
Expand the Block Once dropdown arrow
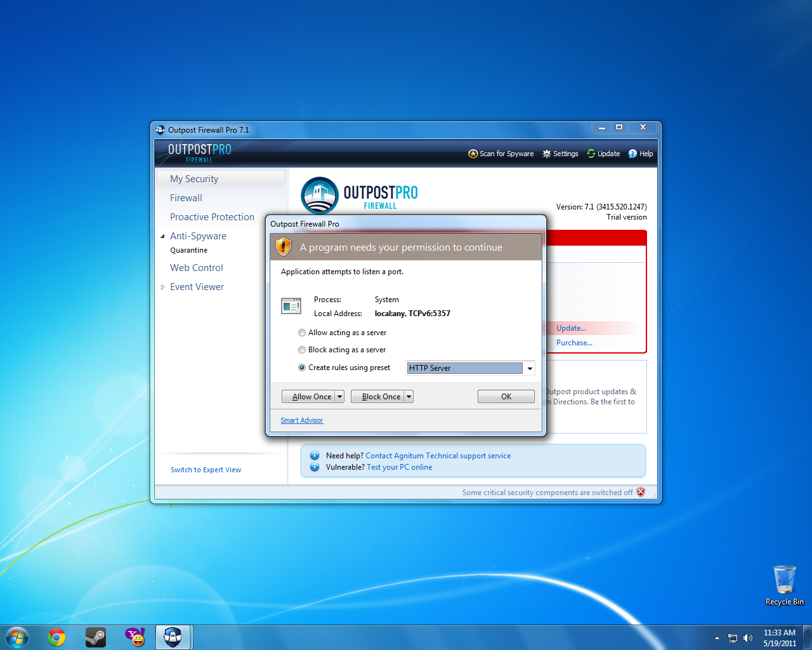pyautogui.click(x=409, y=397)
